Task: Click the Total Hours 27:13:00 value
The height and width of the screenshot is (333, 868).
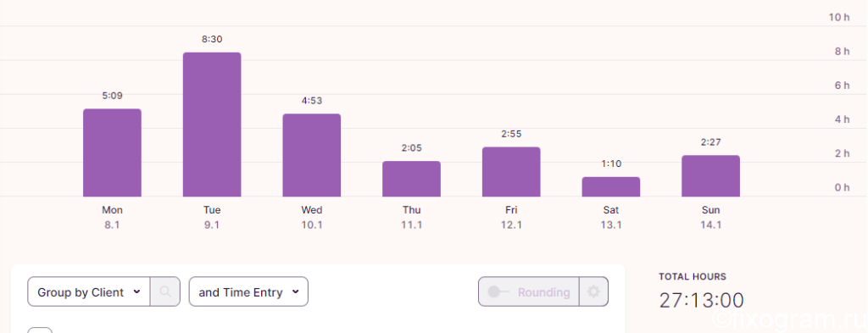Action: pyautogui.click(x=701, y=300)
